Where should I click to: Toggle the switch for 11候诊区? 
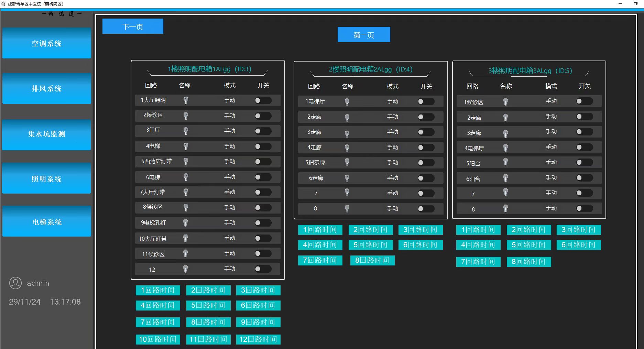click(263, 253)
